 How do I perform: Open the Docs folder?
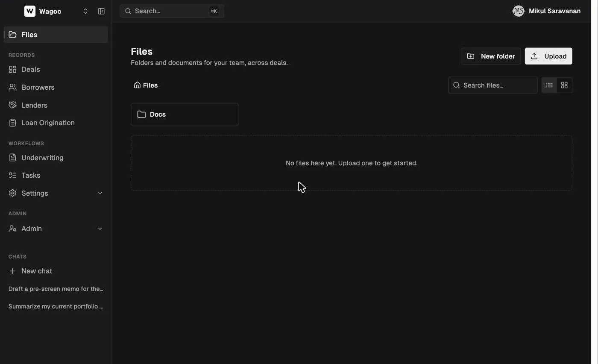coord(185,114)
